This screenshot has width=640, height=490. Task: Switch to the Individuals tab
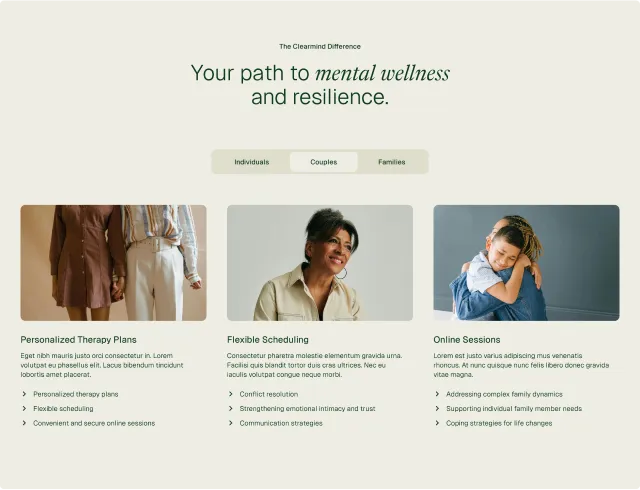[x=252, y=162]
